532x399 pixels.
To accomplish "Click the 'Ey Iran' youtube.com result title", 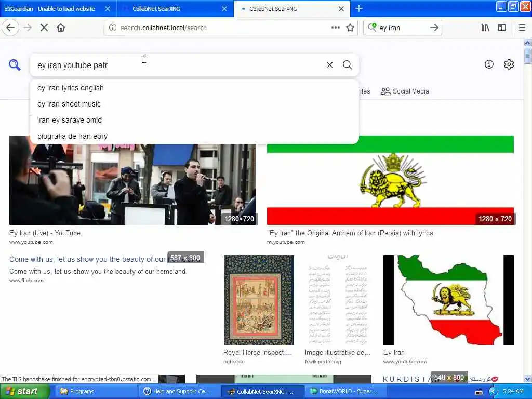I will click(394, 353).
